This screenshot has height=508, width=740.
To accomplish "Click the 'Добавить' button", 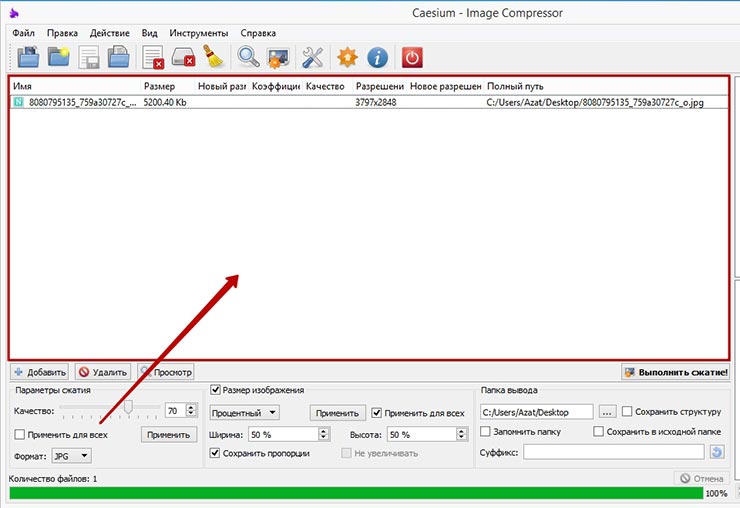I will (40, 372).
